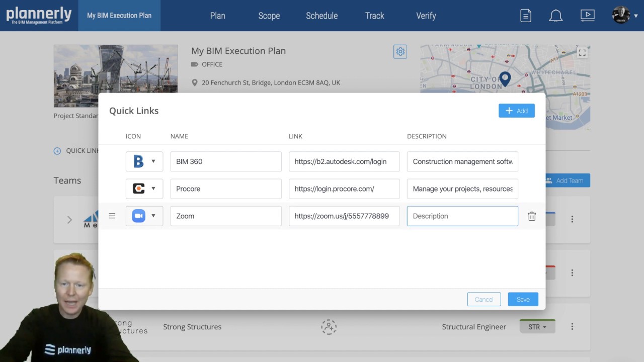644x362 pixels.
Task: Expand the first team row chevron
Action: tap(69, 220)
